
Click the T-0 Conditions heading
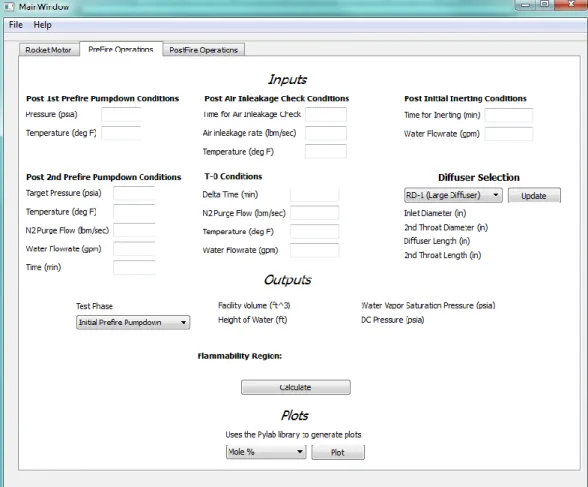[x=233, y=176]
